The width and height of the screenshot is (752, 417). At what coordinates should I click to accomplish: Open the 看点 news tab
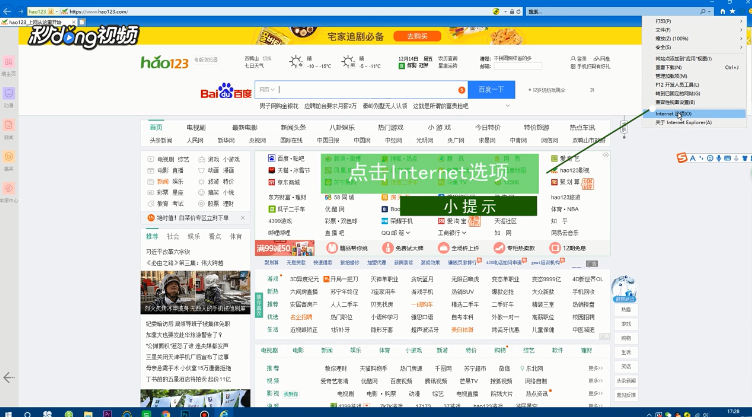pyautogui.click(x=215, y=237)
